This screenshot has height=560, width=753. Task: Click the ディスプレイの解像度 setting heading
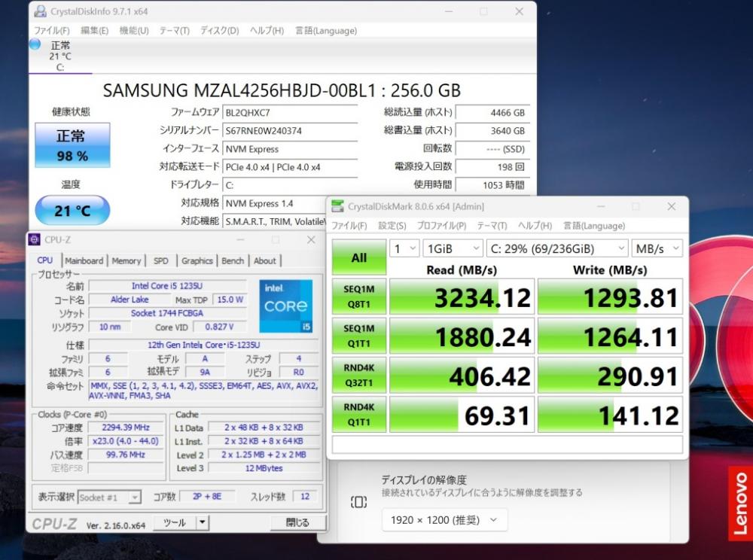pos(424,479)
